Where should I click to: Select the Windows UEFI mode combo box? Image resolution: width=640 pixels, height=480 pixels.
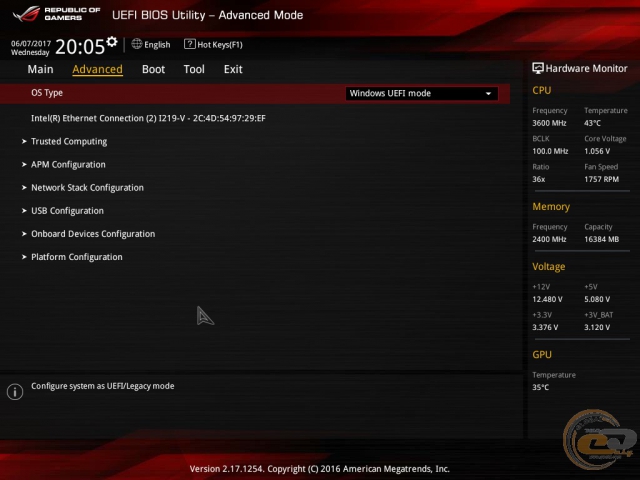point(422,93)
